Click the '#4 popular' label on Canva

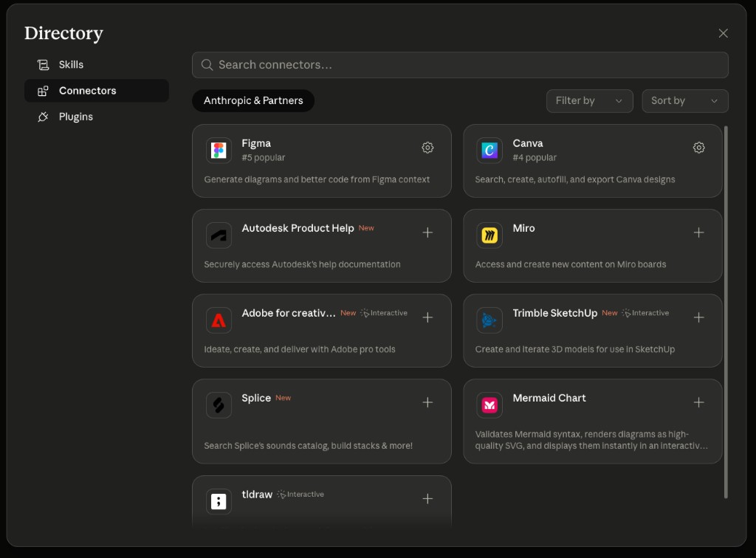[x=535, y=157]
